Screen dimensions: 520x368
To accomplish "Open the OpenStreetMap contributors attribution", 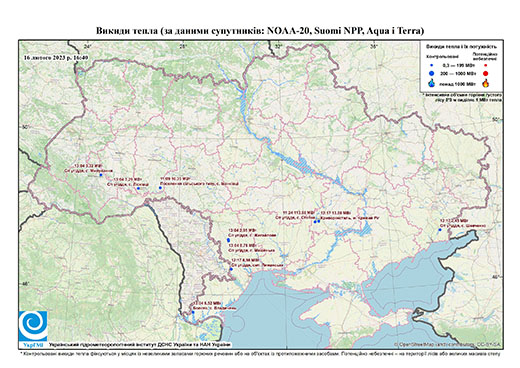I will (x=448, y=344).
